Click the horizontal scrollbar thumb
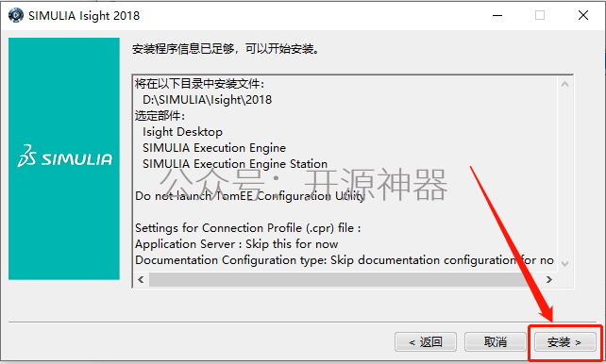Image resolution: width=606 pixels, height=364 pixels. 341,279
